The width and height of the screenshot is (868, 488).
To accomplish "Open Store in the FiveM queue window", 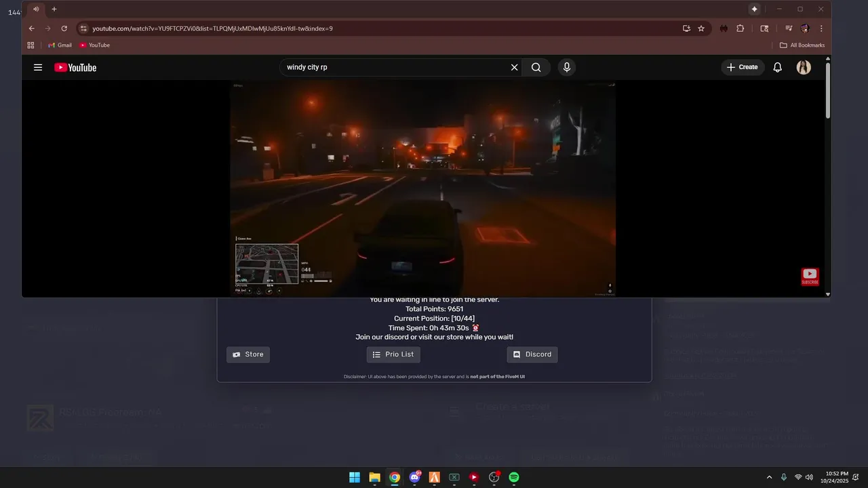I will pyautogui.click(x=248, y=354).
